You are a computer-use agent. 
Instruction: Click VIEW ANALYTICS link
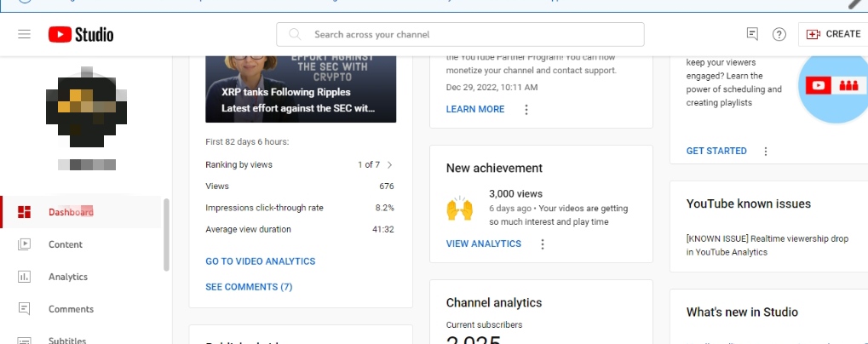point(483,244)
